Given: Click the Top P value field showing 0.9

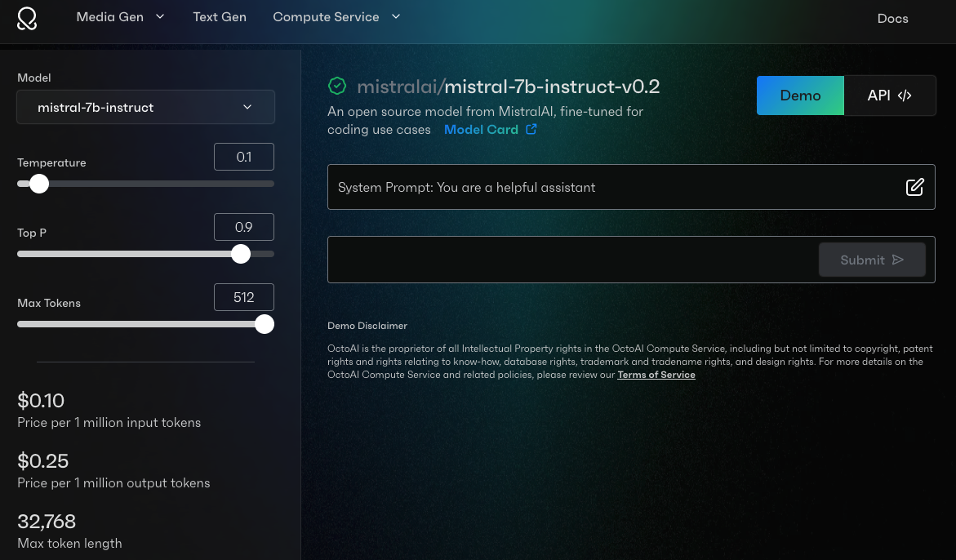Looking at the screenshot, I should [x=244, y=227].
